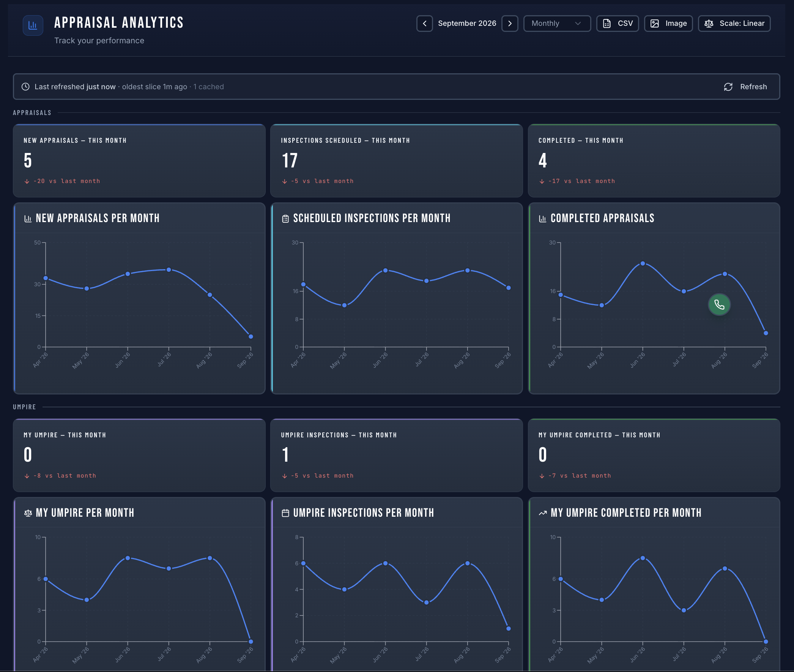Screen dimensions: 794x672
Task: Click the green phone call floating button
Action: click(719, 305)
